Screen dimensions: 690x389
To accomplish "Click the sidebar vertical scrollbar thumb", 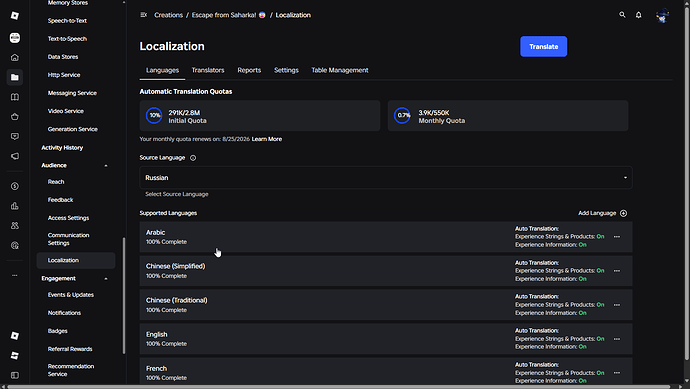I will point(124,295).
